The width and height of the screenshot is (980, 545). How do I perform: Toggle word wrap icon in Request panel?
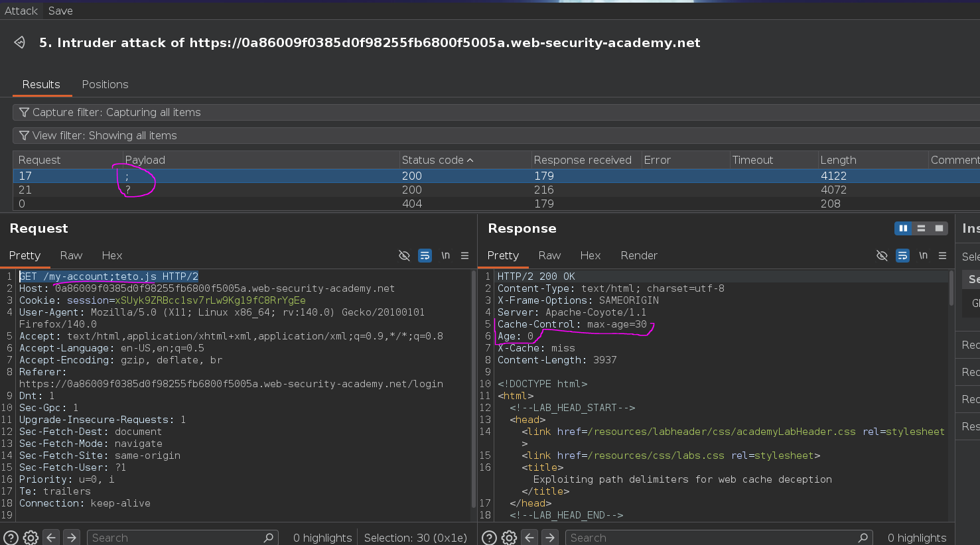pos(425,255)
